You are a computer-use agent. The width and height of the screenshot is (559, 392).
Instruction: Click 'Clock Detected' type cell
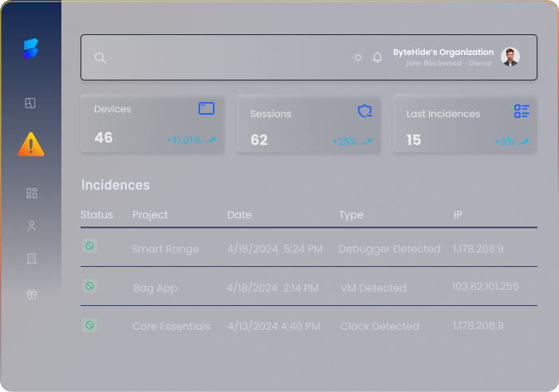coord(380,326)
